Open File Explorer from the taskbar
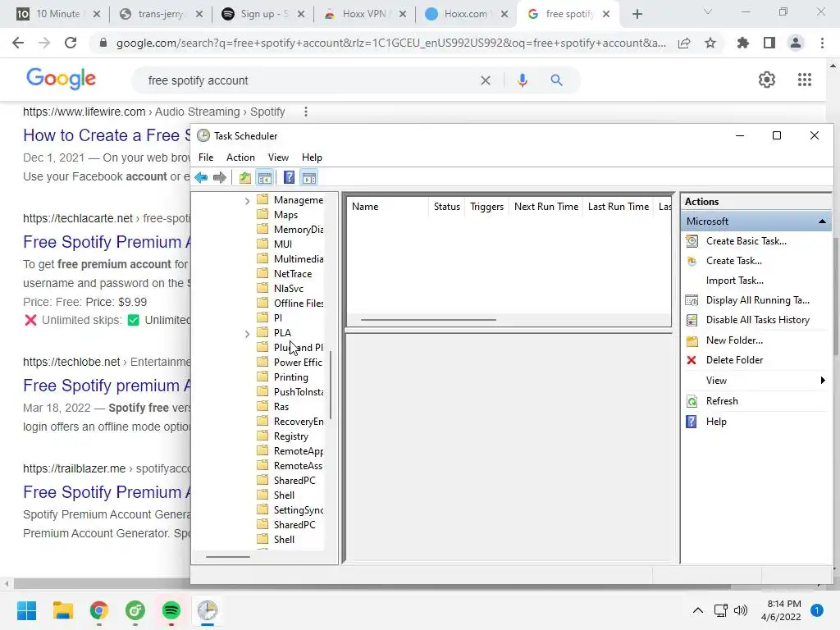This screenshot has height=630, width=840. (x=62, y=610)
